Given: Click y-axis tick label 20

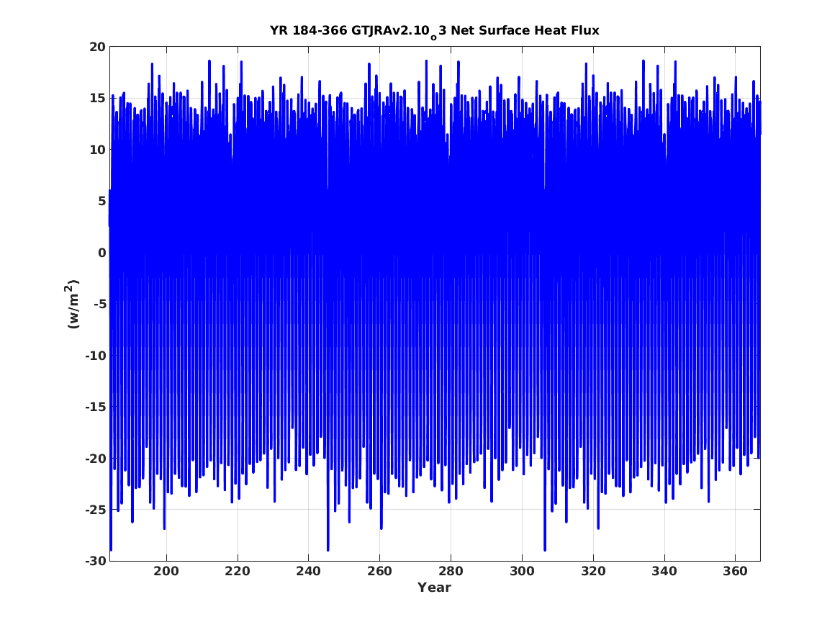Looking at the screenshot, I should pos(97,47).
